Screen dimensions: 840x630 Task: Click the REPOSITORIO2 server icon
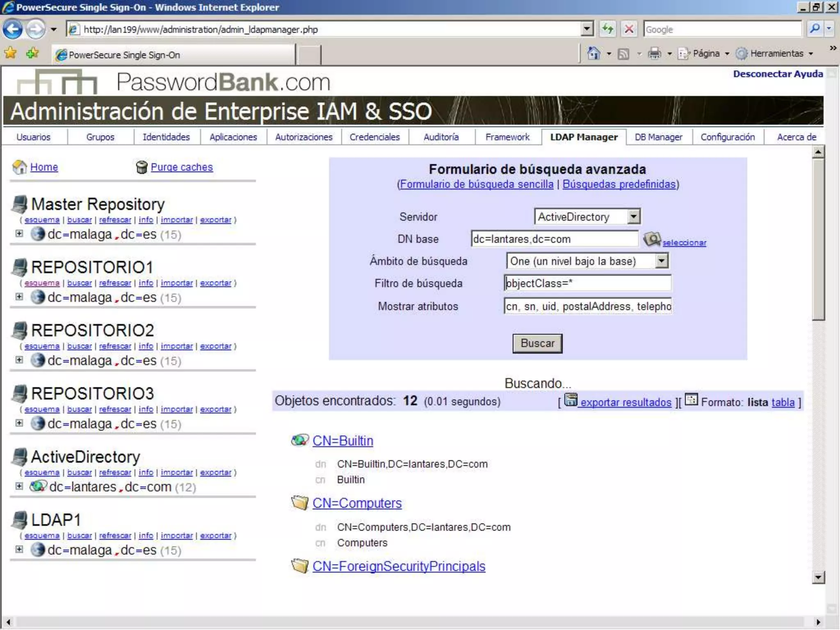point(20,330)
